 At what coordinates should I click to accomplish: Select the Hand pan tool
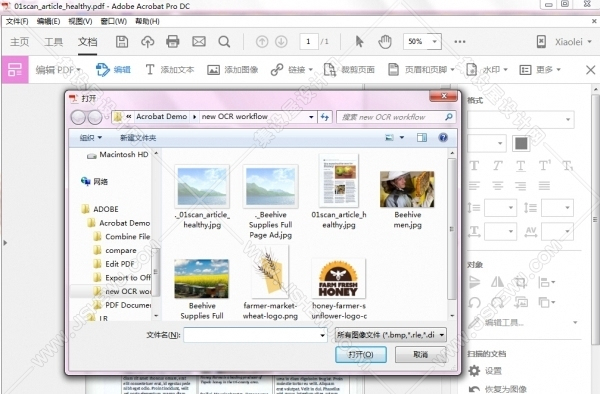[x=385, y=41]
